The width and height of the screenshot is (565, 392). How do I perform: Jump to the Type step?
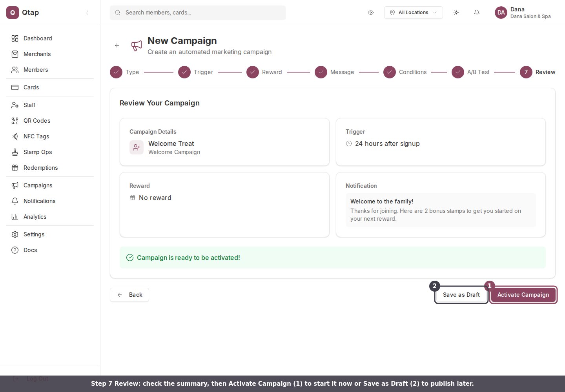124,72
